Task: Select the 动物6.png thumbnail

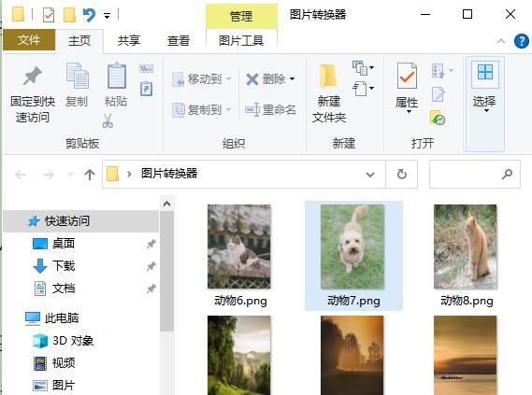Action: (x=239, y=247)
